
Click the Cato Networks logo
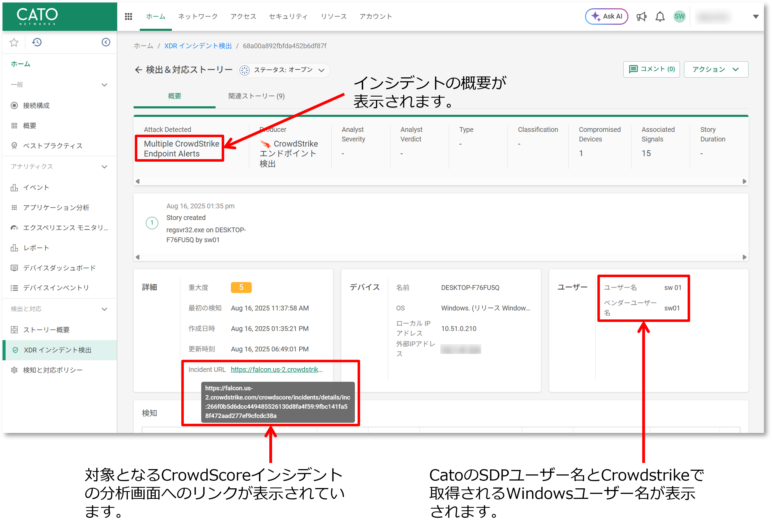[37, 16]
